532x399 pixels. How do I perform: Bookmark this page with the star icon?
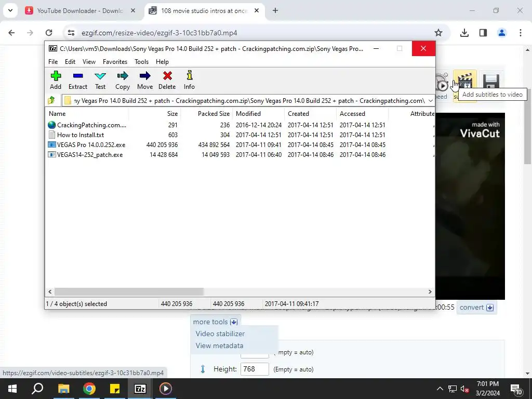click(438, 33)
